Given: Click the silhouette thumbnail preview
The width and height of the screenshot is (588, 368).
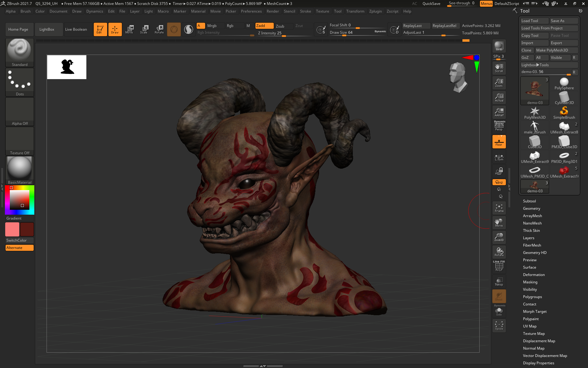Looking at the screenshot, I should pos(67,67).
